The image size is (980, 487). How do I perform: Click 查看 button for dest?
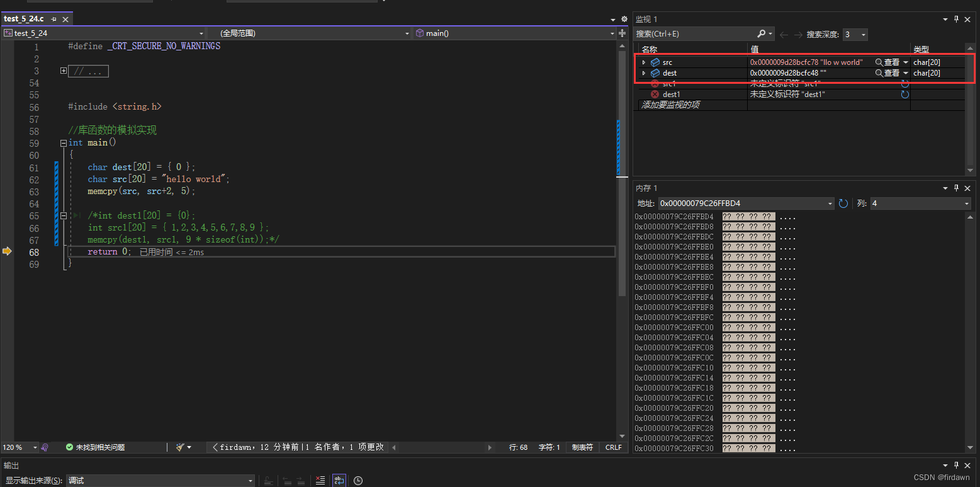887,73
